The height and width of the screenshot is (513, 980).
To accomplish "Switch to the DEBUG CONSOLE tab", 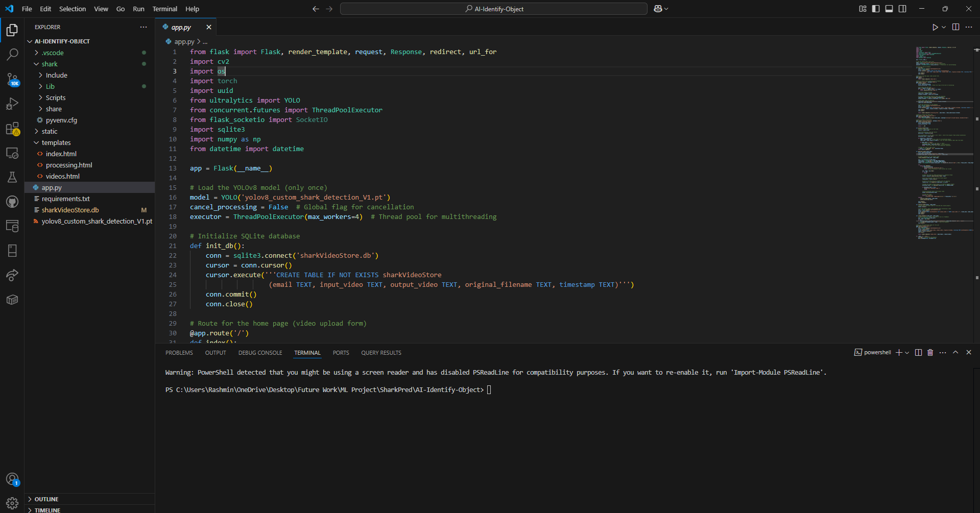I will (260, 353).
